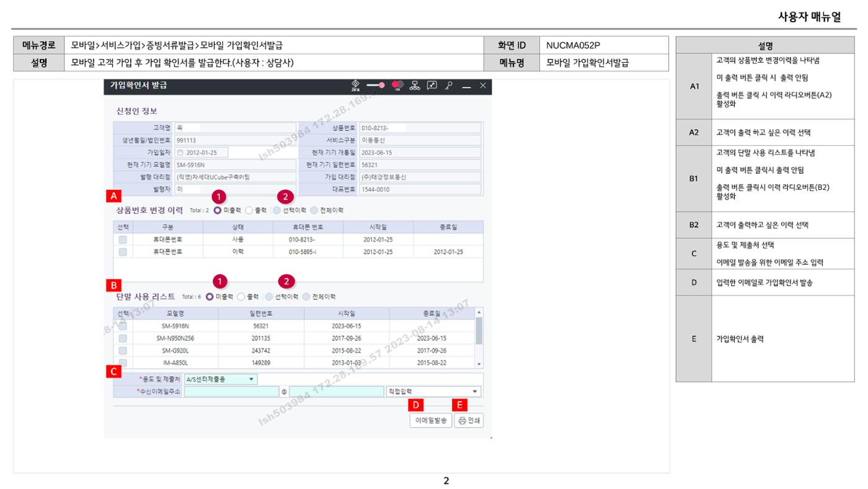868x489 pixels.
Task: Click the 2017-09-26 end date cell
Action: click(432, 351)
